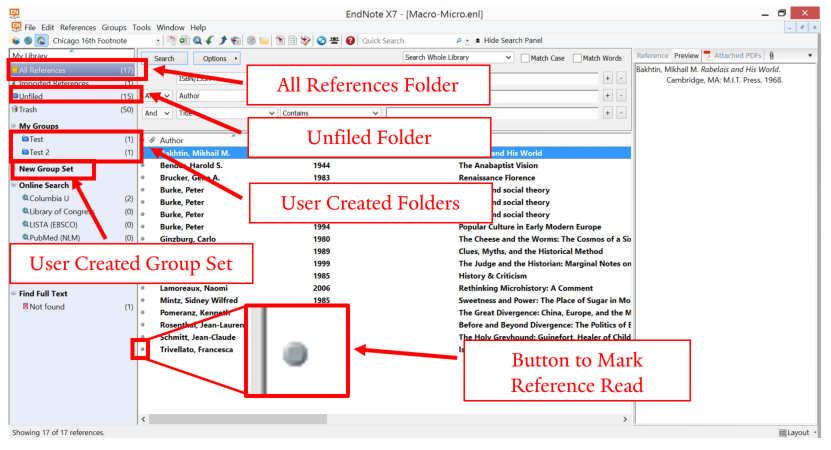Click the Not found full text icon
Image resolution: width=831 pixels, height=450 pixels.
[25, 306]
